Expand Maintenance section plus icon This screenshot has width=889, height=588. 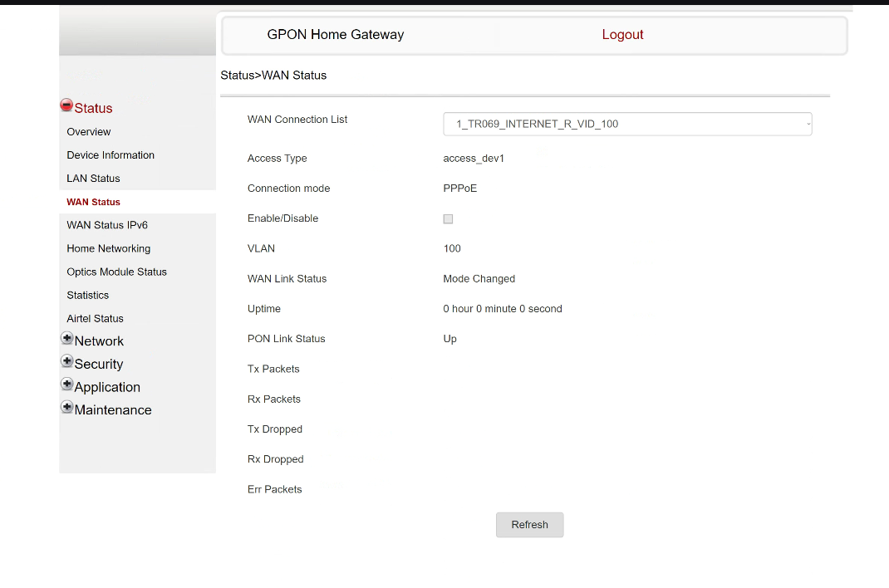coord(66,408)
